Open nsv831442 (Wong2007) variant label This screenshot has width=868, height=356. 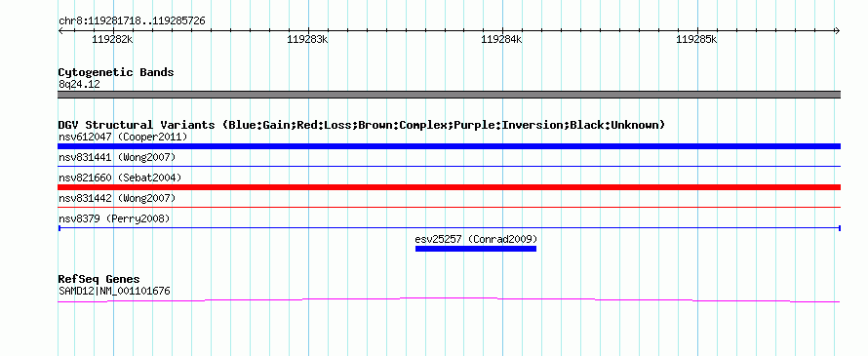[117, 198]
